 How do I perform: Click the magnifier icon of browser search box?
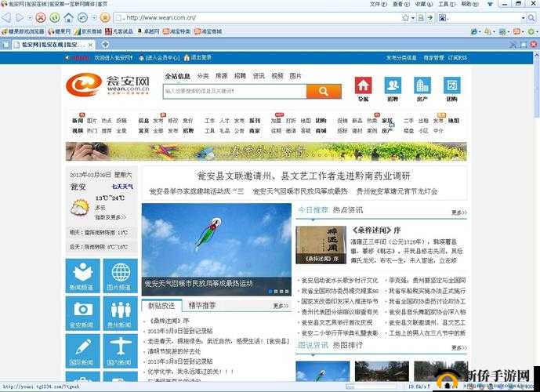pyautogui.click(x=531, y=17)
